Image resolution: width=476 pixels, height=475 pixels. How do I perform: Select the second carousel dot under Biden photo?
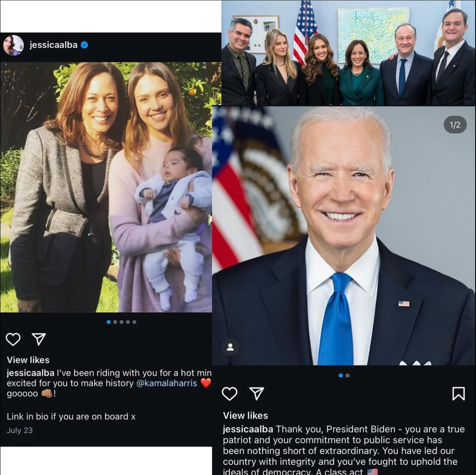(347, 375)
